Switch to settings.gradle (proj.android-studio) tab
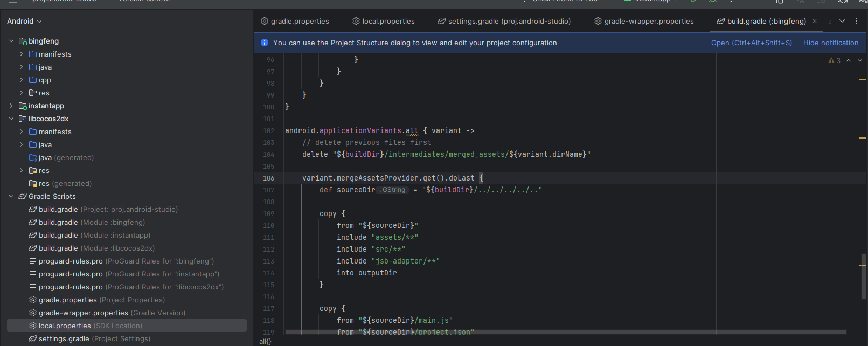The image size is (868, 346). point(504,21)
